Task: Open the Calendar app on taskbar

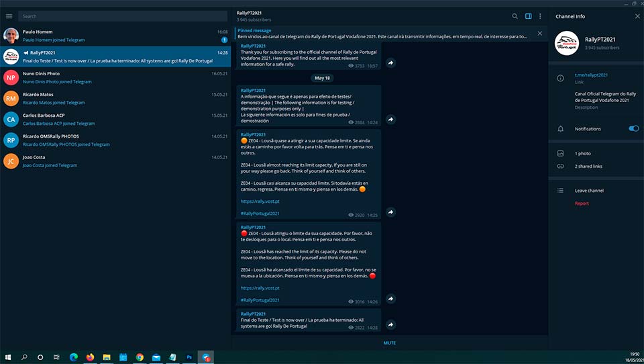Action: pos(123,357)
